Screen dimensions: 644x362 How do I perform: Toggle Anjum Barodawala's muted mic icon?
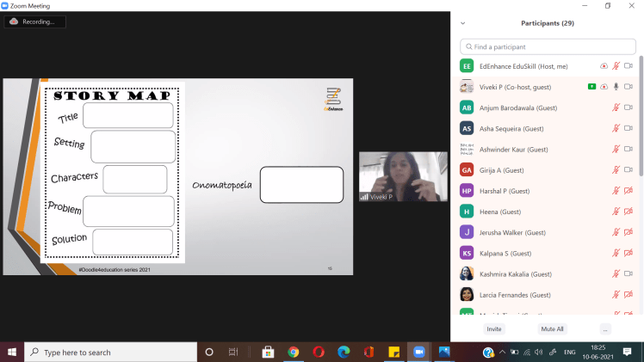(616, 107)
